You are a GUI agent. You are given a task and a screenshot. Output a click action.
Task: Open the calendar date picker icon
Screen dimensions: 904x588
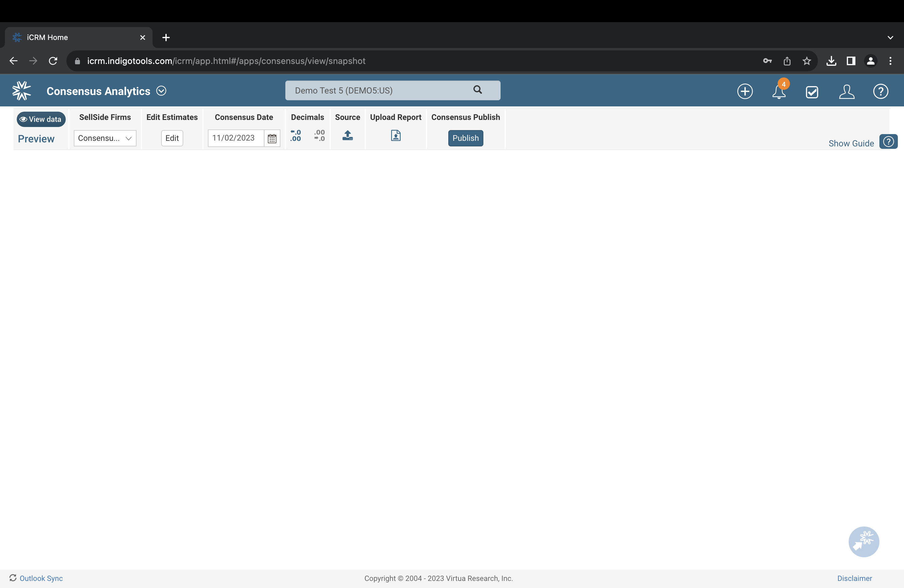click(x=272, y=138)
